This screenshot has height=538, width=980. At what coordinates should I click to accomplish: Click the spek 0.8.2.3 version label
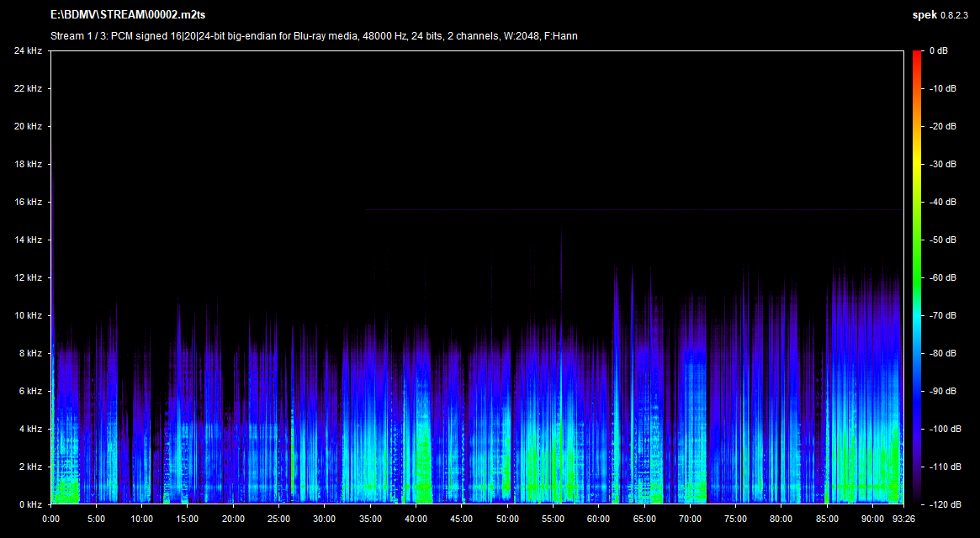[940, 15]
